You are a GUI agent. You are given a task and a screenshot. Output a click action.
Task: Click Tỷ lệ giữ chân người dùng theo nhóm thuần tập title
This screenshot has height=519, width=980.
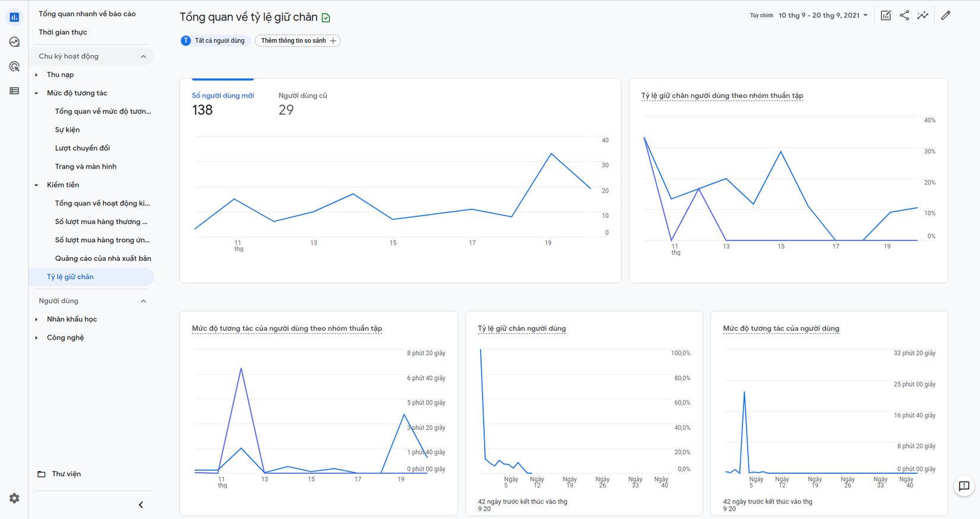pos(722,96)
